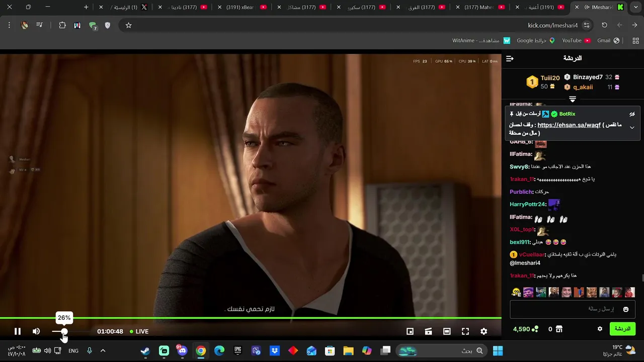Mute the stream volume speaker icon
This screenshot has height=362, width=644.
click(x=36, y=331)
